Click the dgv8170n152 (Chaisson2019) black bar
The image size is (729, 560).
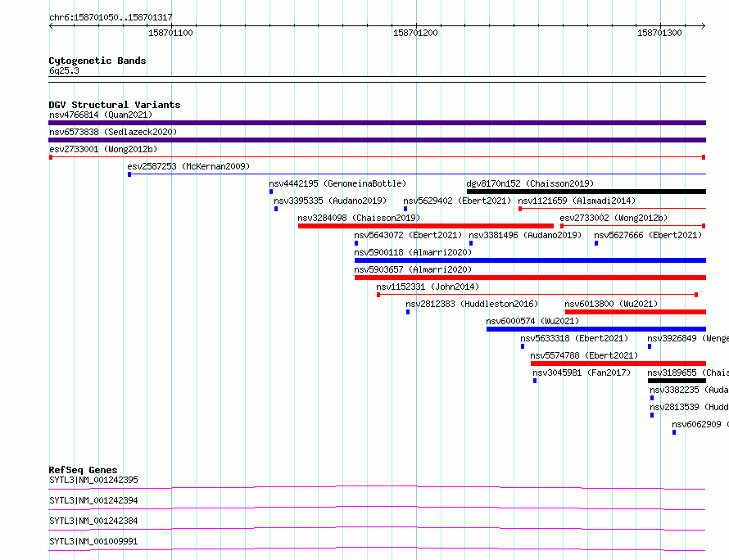[586, 192]
